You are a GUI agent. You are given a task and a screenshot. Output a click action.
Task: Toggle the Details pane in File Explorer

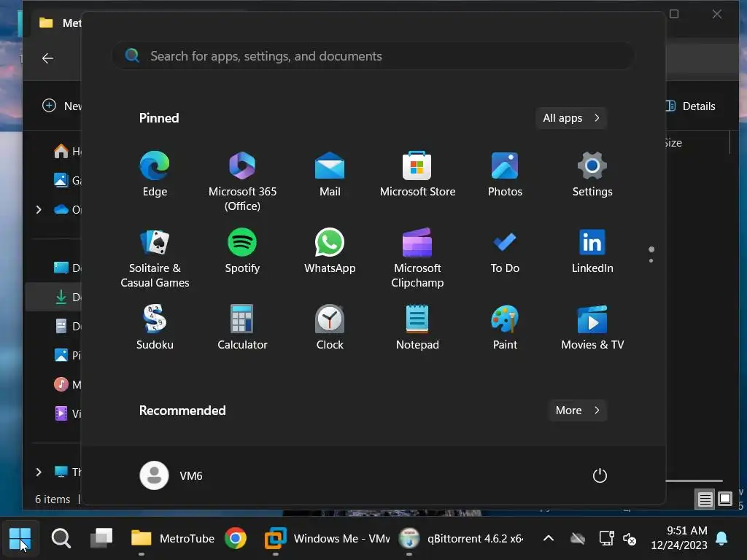coord(692,106)
